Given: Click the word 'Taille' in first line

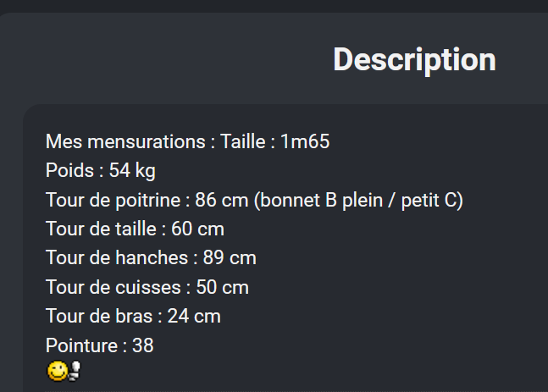Looking at the screenshot, I should pos(243,141).
